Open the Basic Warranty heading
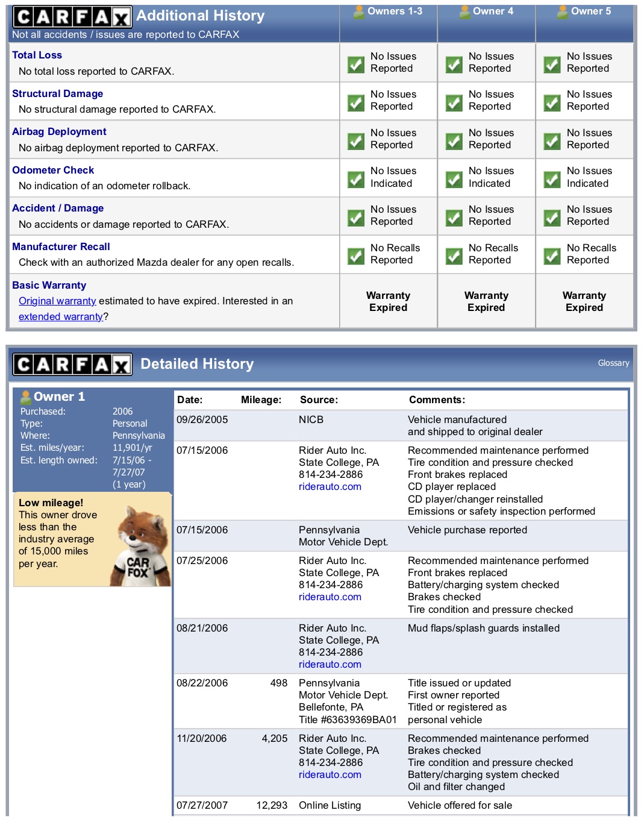644x822 pixels. (49, 285)
